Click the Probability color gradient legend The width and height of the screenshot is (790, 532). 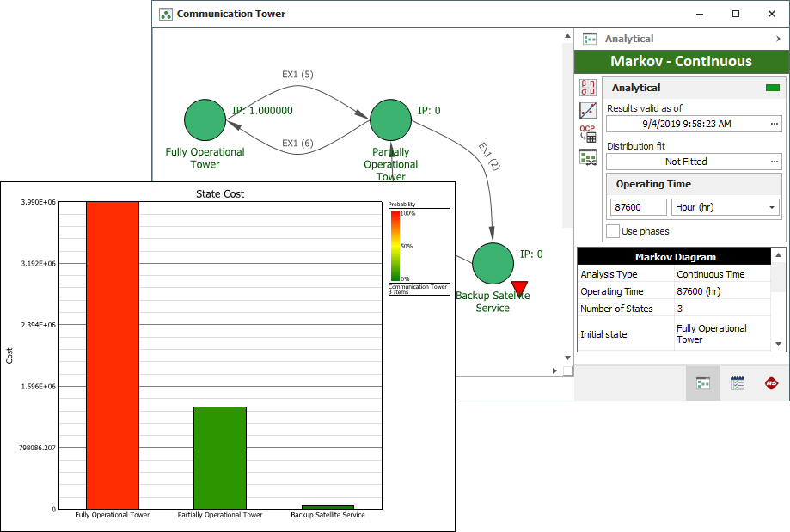[395, 245]
